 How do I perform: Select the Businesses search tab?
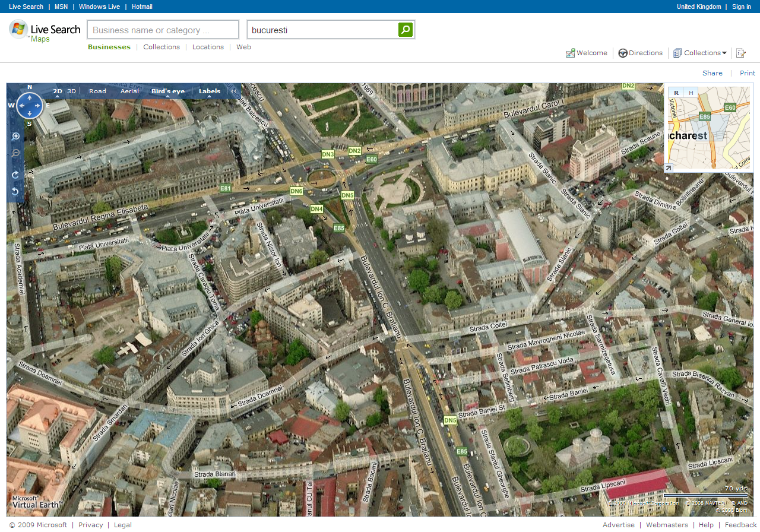[109, 47]
